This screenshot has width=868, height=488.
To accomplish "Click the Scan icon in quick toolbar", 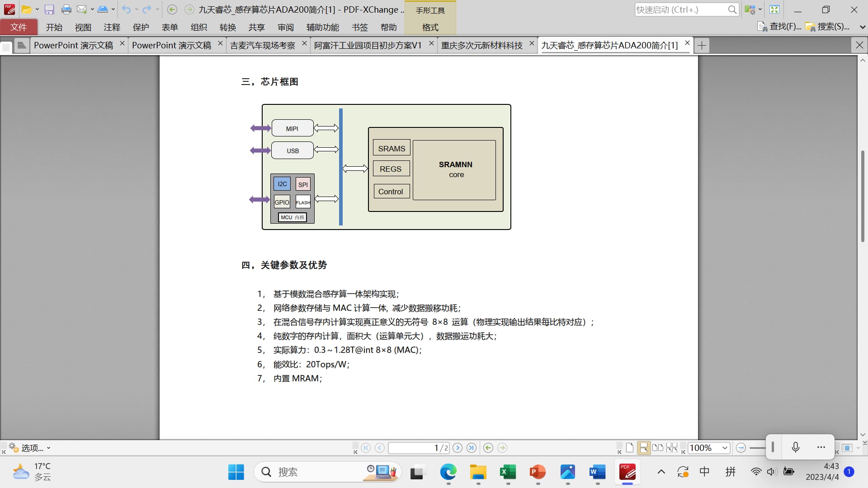I will tap(103, 9).
